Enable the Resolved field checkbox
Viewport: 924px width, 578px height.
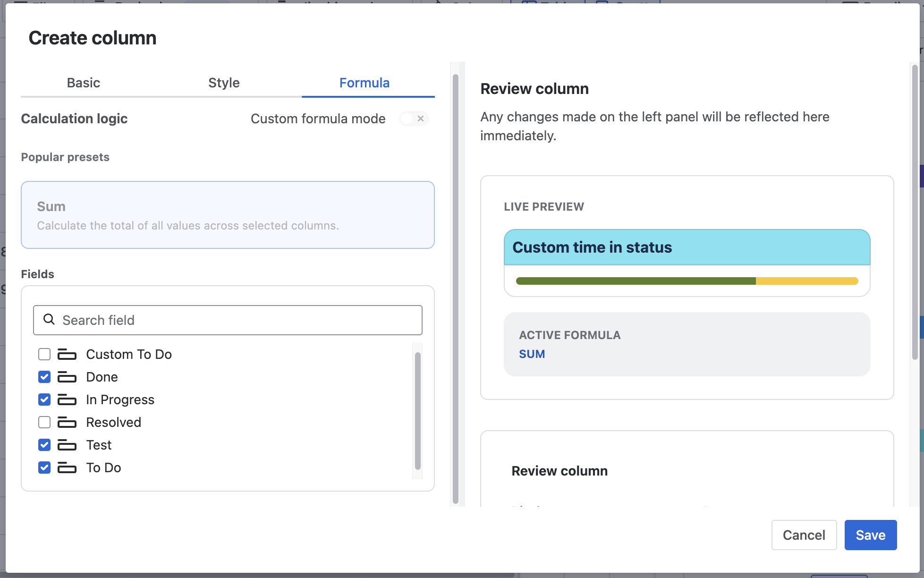pos(44,422)
